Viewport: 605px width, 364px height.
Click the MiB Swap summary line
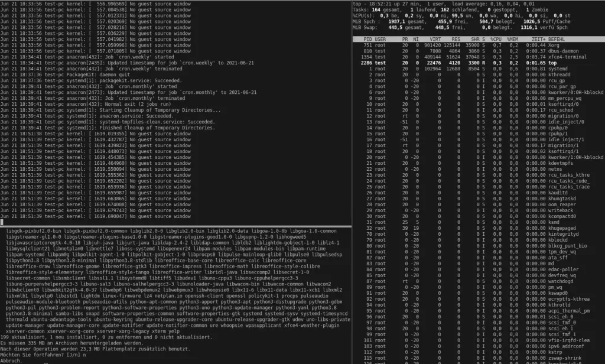pyautogui.click(x=473, y=27)
